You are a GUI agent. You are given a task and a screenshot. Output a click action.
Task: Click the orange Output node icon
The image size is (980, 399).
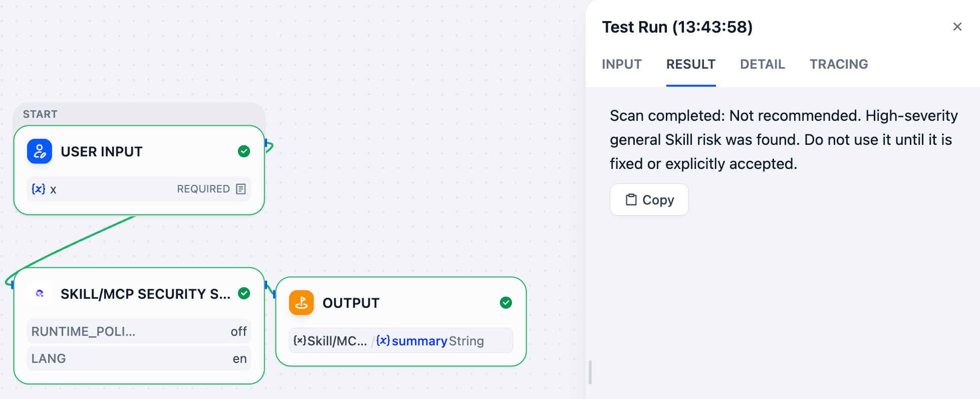(302, 303)
